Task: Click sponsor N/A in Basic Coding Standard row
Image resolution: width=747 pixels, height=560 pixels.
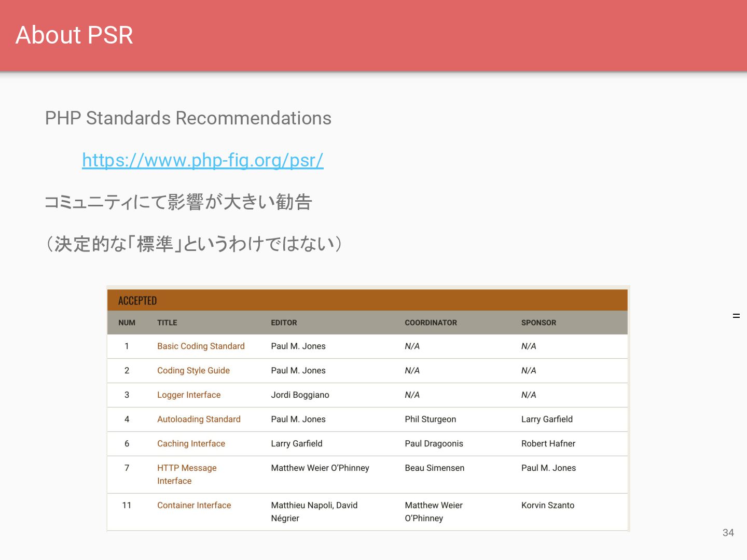Action: click(529, 346)
